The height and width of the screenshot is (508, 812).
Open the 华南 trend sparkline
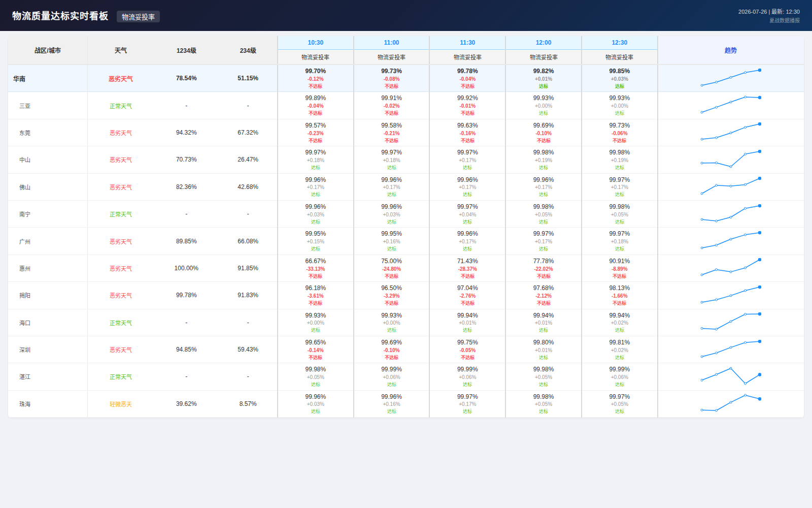(731, 78)
